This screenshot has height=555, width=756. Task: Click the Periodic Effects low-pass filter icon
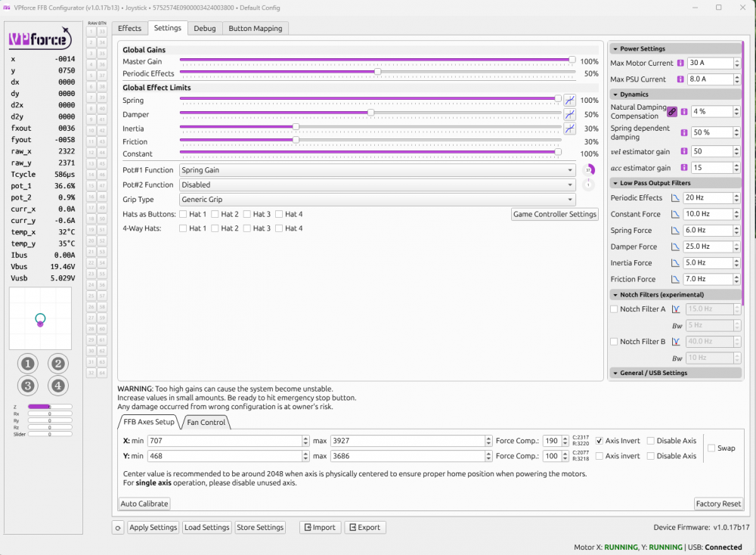(677, 198)
